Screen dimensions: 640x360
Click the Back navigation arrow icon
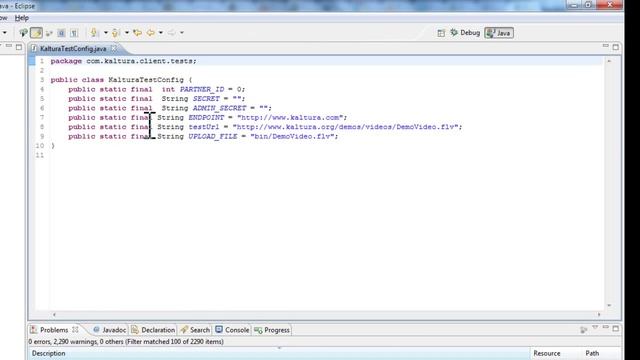point(151,33)
